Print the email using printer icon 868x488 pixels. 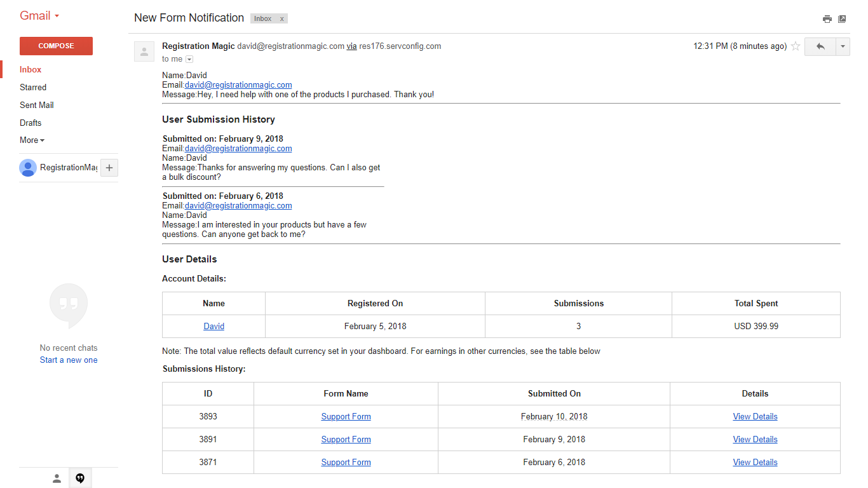(827, 19)
